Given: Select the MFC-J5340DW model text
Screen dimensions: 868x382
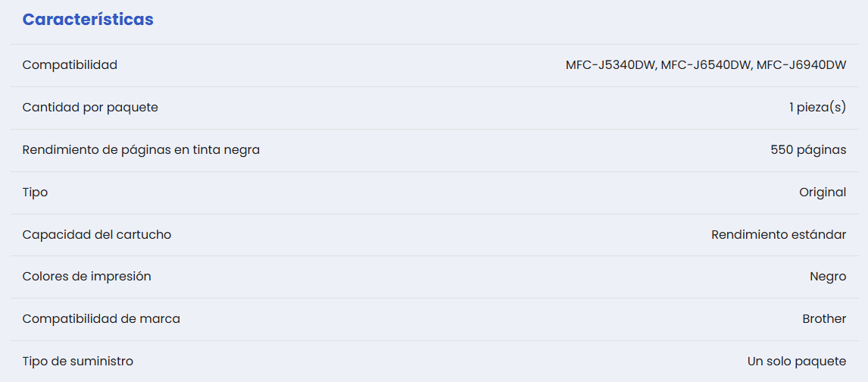Looking at the screenshot, I should click(610, 65).
